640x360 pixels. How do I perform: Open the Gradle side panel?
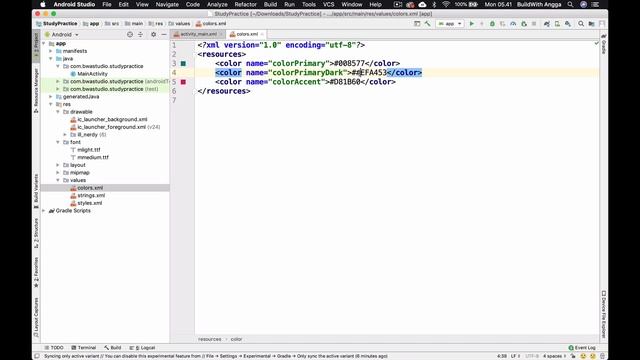(604, 44)
